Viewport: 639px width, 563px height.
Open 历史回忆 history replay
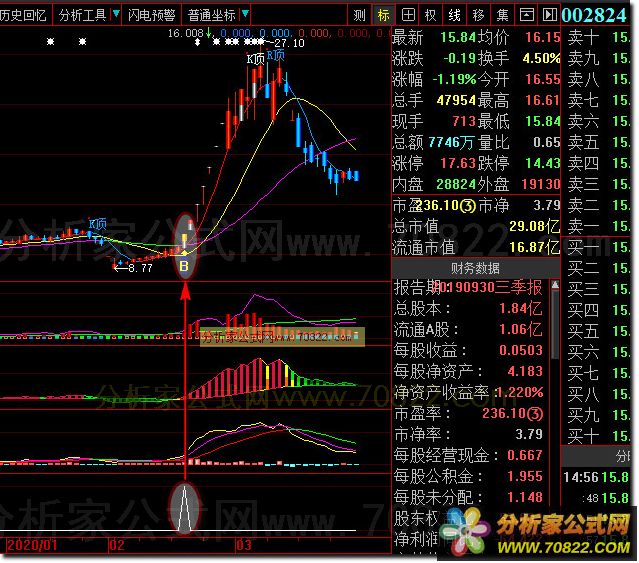23,15
